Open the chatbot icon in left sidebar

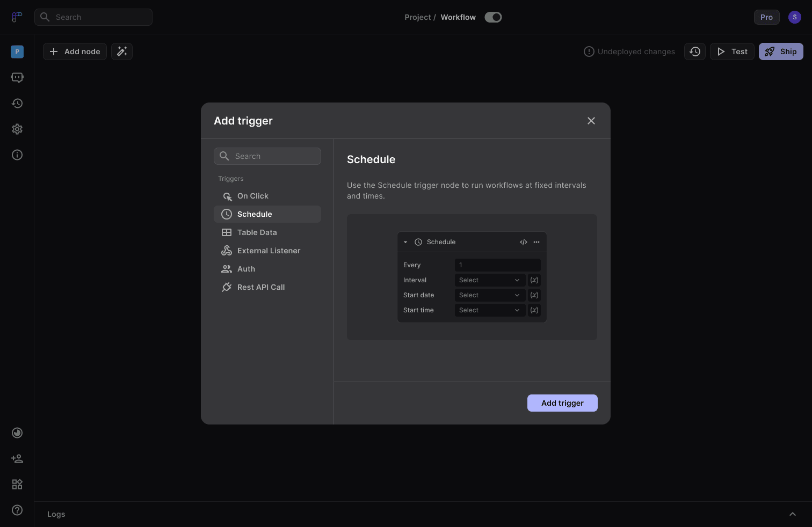17,77
